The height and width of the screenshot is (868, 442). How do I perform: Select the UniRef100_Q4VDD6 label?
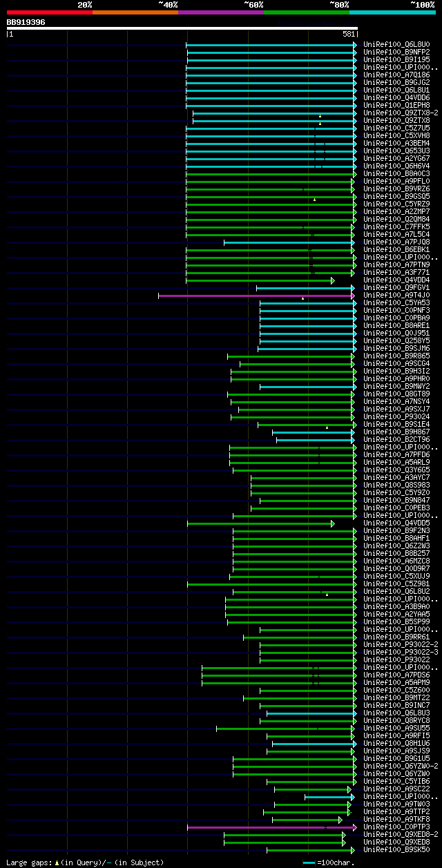396,98
